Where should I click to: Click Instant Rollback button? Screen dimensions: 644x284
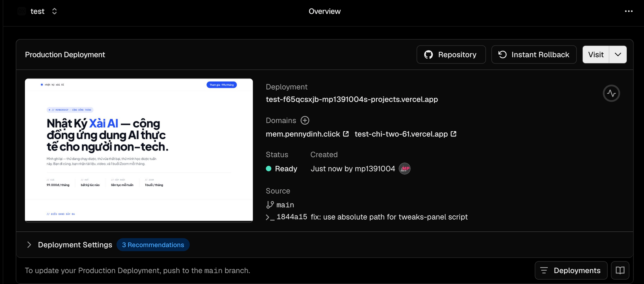click(534, 55)
